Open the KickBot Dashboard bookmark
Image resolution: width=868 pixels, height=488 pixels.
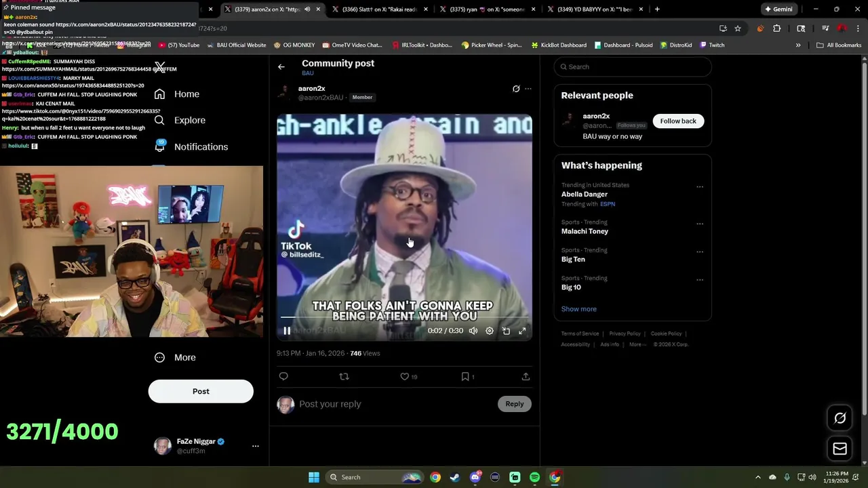(x=559, y=45)
